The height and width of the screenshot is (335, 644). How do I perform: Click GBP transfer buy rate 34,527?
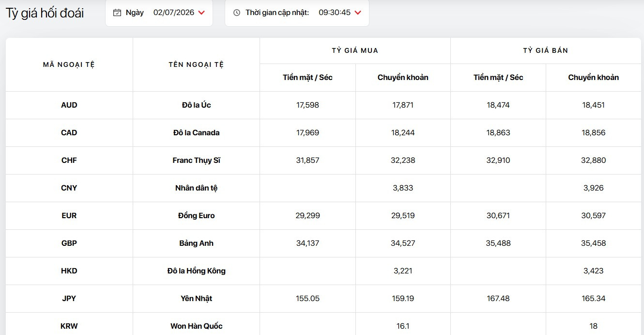403,243
